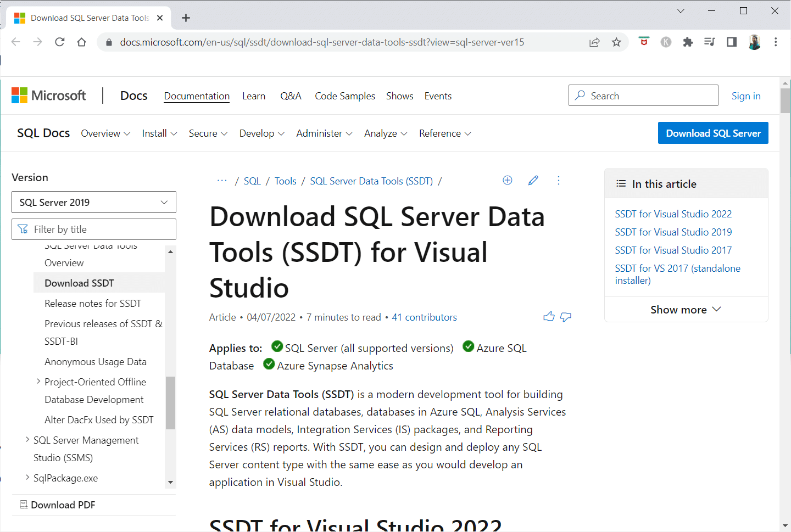Click the Sign in link

pos(746,96)
